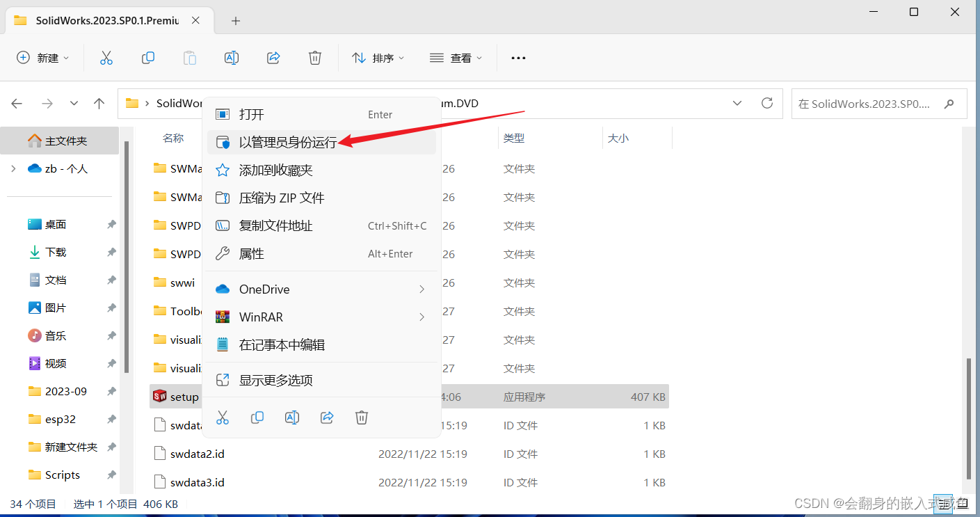
Task: Open 属性 from the context menu
Action: pyautogui.click(x=322, y=253)
